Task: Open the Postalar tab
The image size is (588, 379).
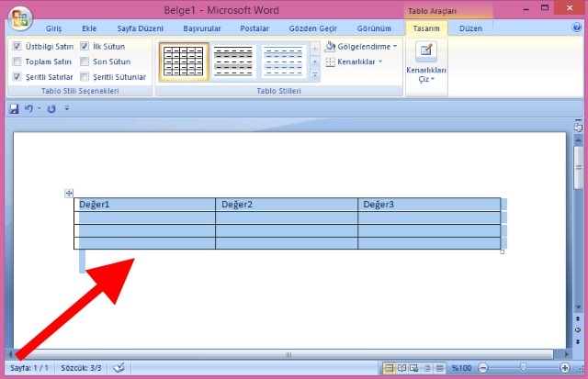Action: (x=254, y=28)
